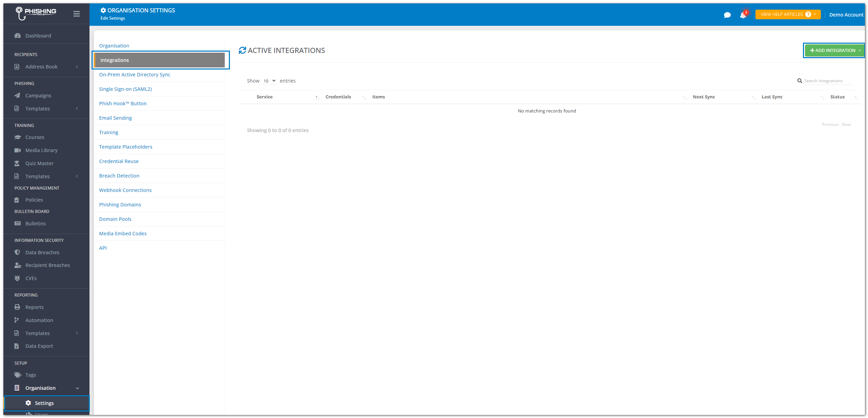Expand Phishing Templates submenu chevron
This screenshot has height=418, width=868.
pyautogui.click(x=77, y=108)
